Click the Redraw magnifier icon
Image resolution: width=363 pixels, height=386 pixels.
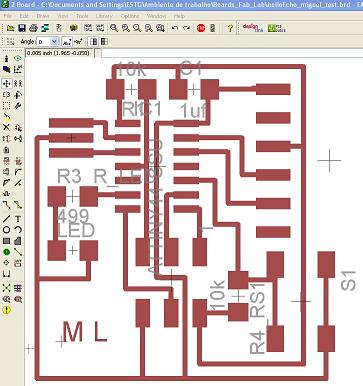tap(149, 28)
